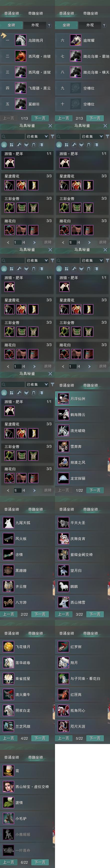Click the 平天大圣 mount icon

point(63,523)
